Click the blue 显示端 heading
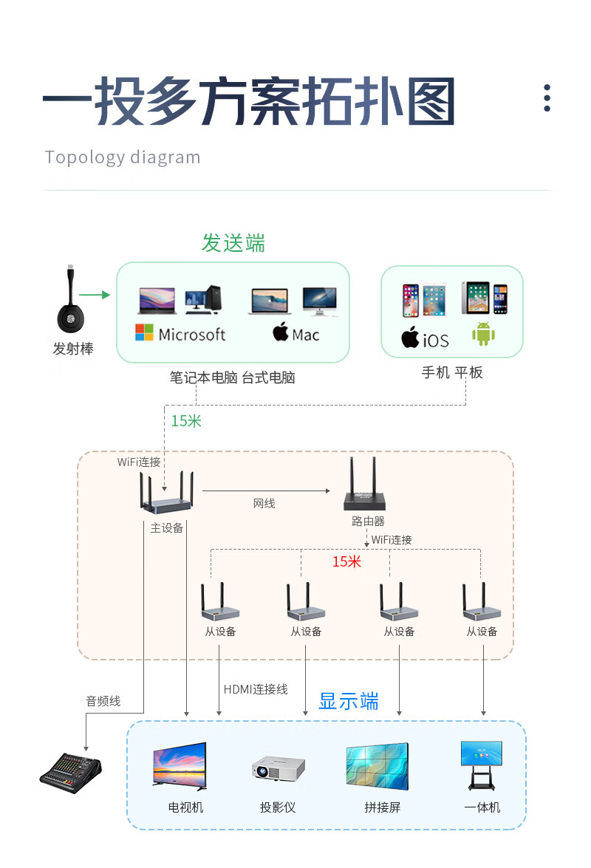The image size is (591, 868). (x=349, y=701)
